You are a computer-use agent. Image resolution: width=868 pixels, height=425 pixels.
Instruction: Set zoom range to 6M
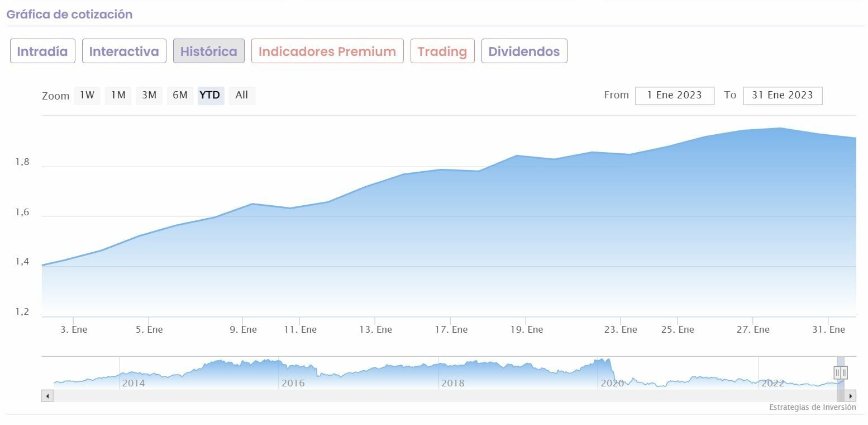click(180, 95)
